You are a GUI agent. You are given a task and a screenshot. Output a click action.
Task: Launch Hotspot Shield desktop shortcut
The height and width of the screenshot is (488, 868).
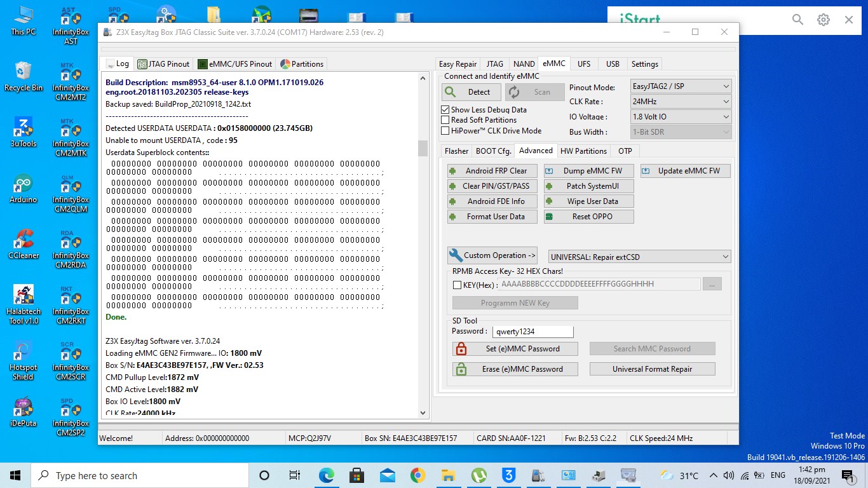23,360
